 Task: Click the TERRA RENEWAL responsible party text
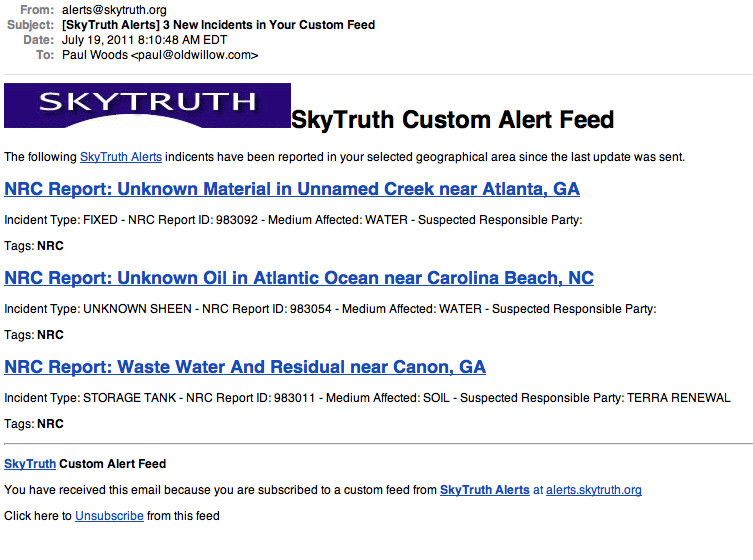tap(679, 398)
